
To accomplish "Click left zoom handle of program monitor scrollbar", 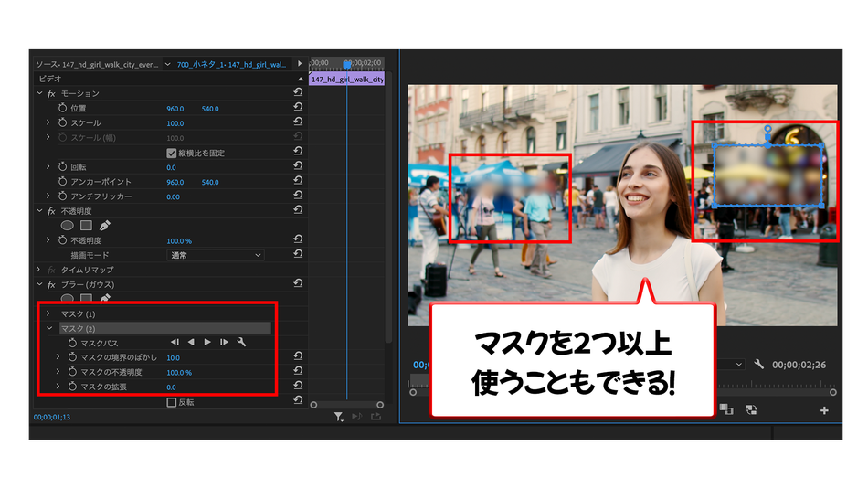I will tap(413, 392).
